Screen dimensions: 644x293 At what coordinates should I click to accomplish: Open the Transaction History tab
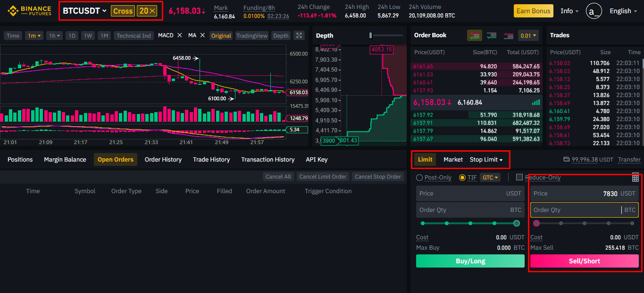coord(268,160)
